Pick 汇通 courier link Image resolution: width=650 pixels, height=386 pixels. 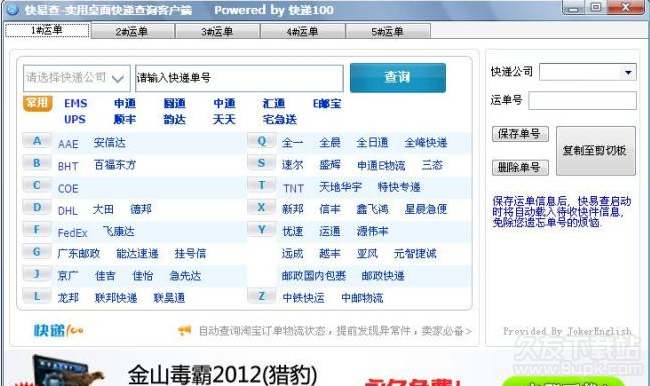tap(274, 103)
